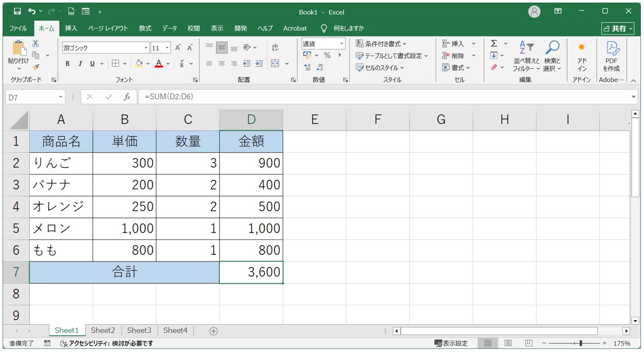Decrease font size with smaller A
The image size is (644, 352).
pyautogui.click(x=190, y=48)
